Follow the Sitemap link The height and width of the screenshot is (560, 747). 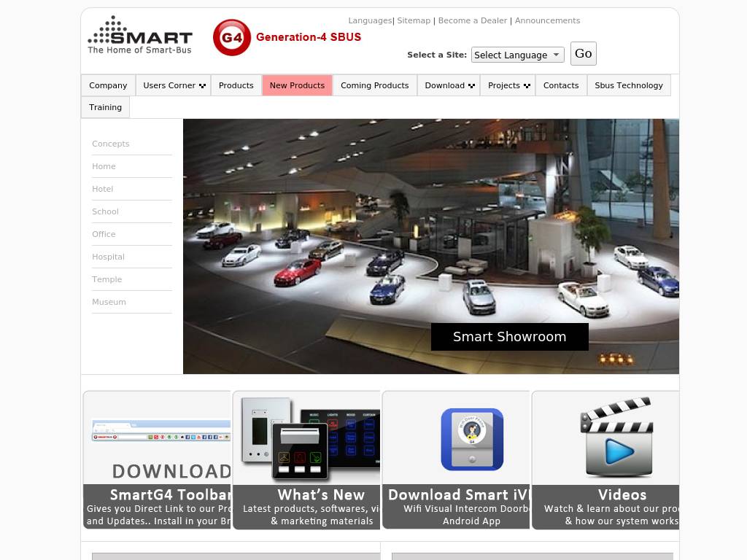tap(414, 20)
